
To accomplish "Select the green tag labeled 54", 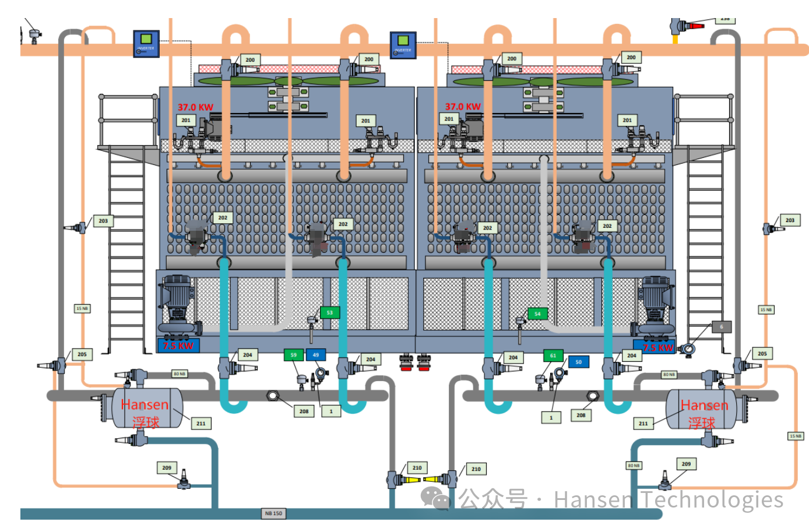I will [x=537, y=313].
